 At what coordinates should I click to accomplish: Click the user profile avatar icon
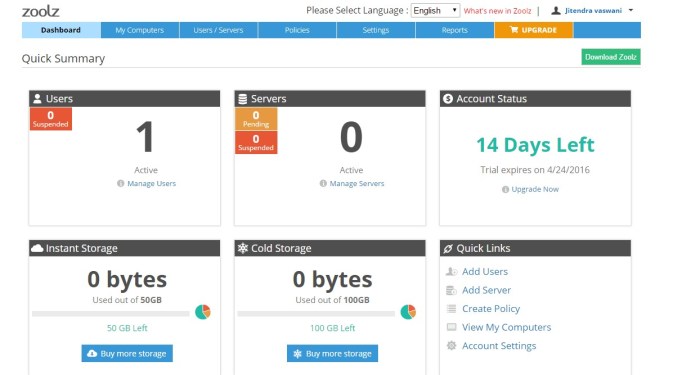pos(556,10)
